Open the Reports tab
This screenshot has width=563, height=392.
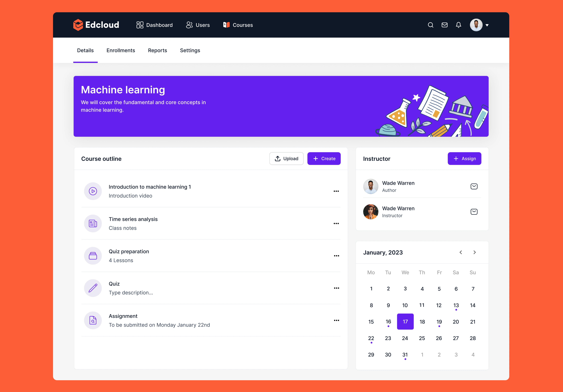[x=157, y=51]
